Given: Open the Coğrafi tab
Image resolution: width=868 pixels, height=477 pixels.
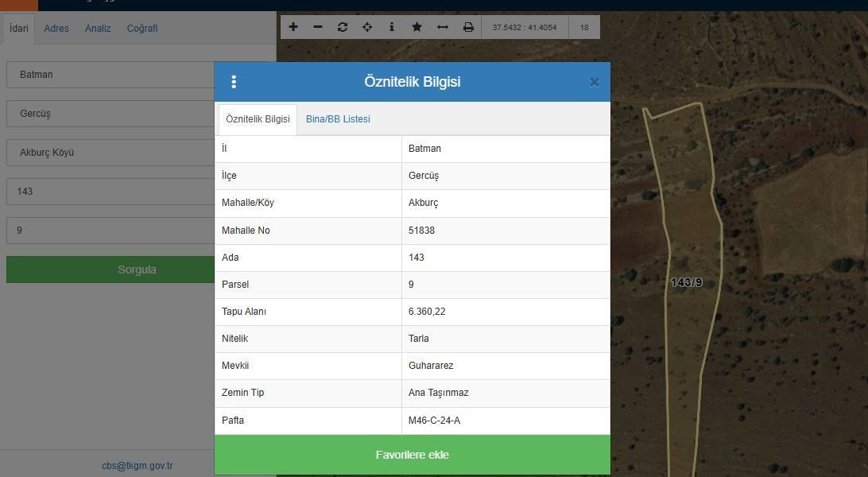Looking at the screenshot, I should [142, 29].
